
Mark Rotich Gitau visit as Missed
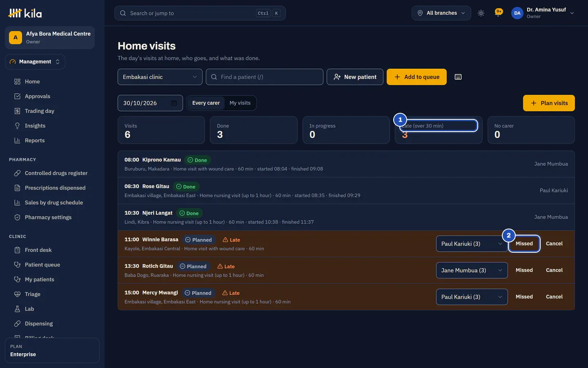tap(524, 270)
